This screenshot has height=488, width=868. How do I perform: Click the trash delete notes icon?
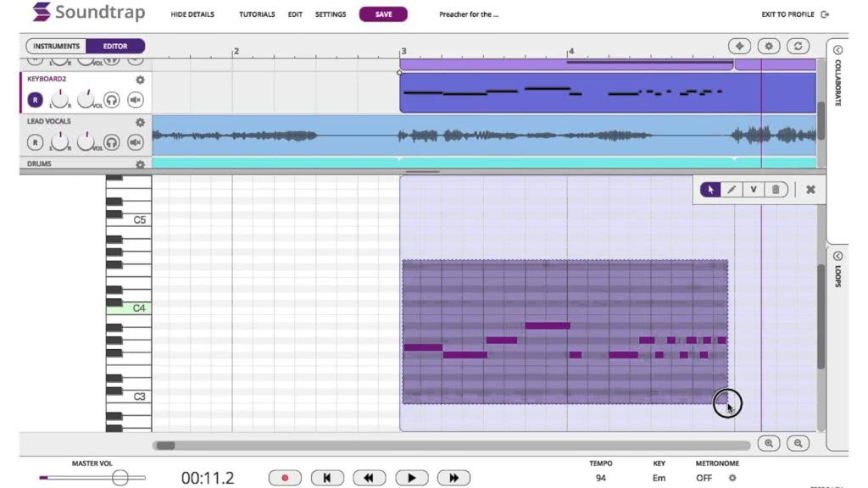tap(776, 190)
